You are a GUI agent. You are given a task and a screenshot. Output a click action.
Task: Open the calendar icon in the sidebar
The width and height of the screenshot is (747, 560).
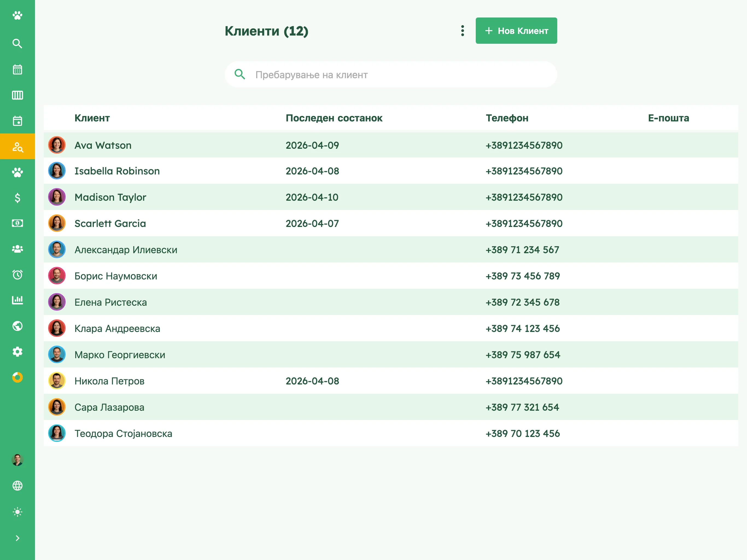tap(17, 69)
